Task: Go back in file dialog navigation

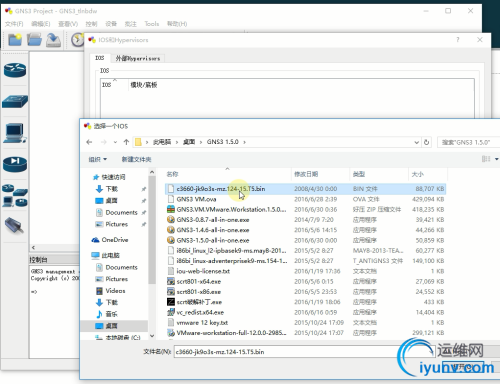Action: [89, 142]
